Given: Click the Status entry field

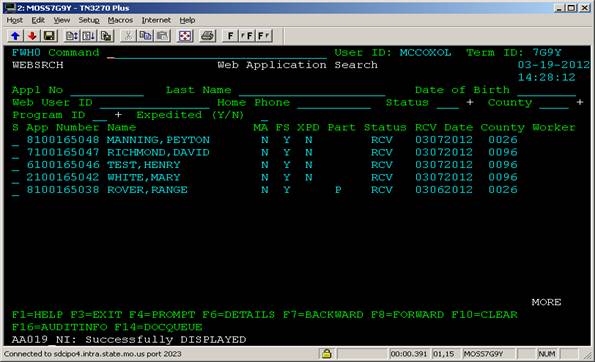Looking at the screenshot, I should (448, 103).
